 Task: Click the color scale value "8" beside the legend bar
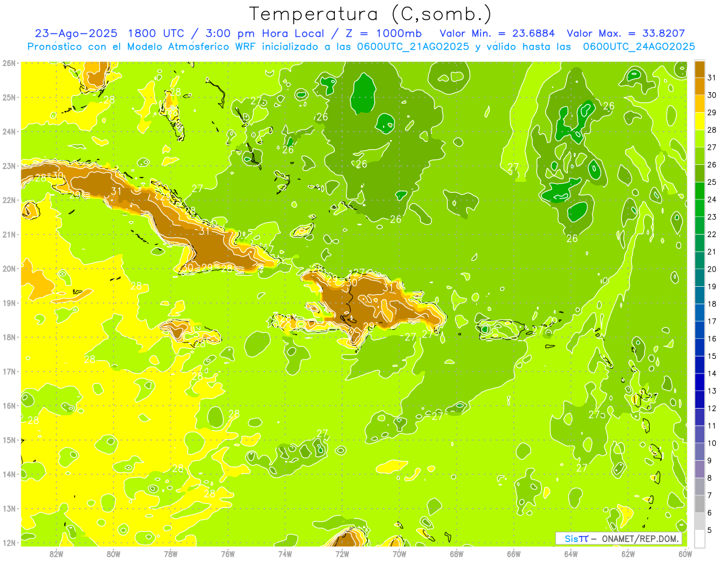click(x=710, y=478)
